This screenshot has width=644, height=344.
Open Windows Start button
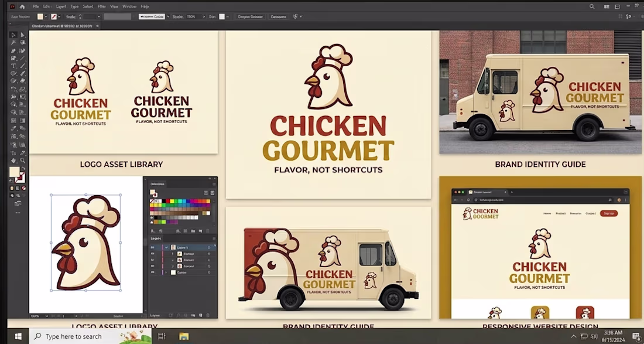pos(18,336)
